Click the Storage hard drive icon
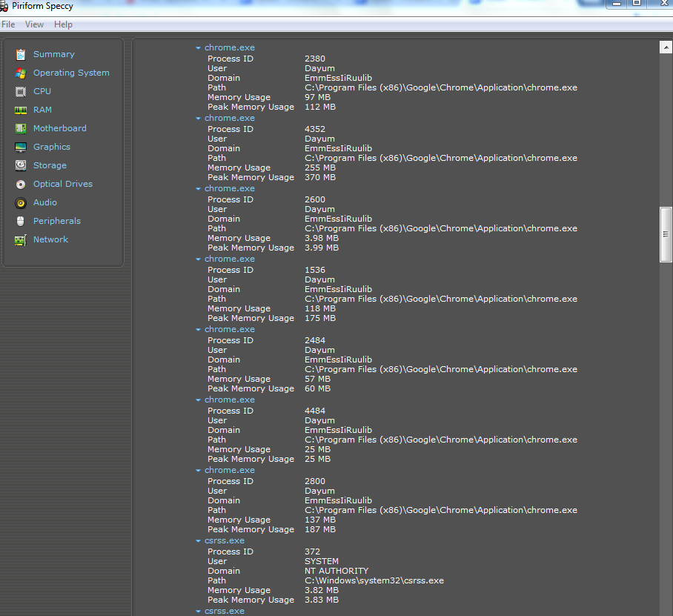Image resolution: width=673 pixels, height=616 pixels. click(x=21, y=166)
